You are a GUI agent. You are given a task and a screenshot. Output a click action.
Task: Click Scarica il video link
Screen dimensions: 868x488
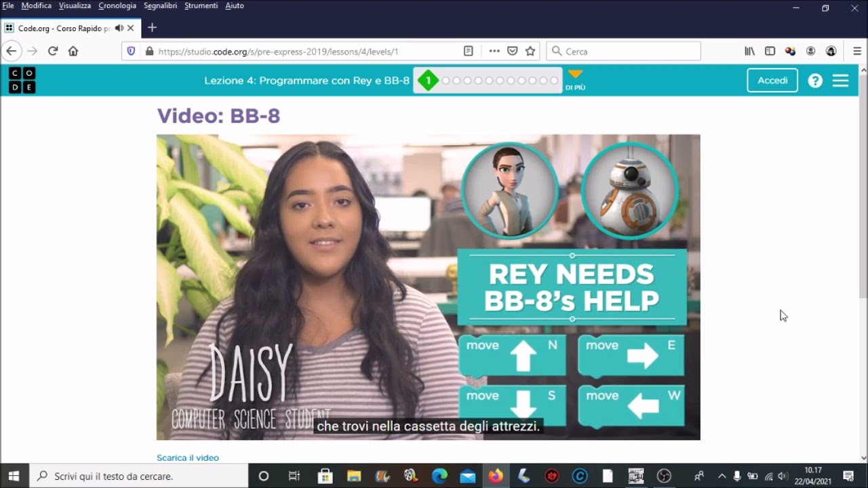pos(188,457)
